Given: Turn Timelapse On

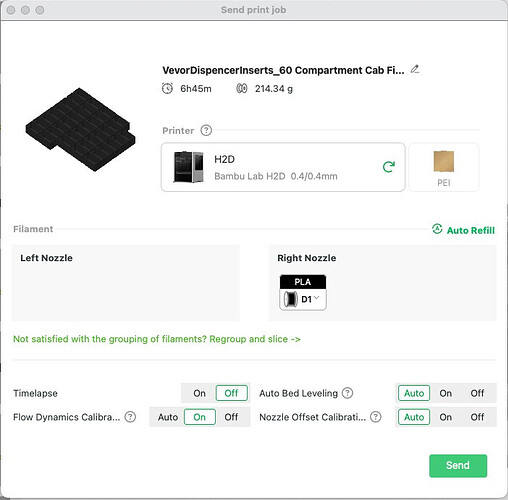Looking at the screenshot, I should coord(199,393).
